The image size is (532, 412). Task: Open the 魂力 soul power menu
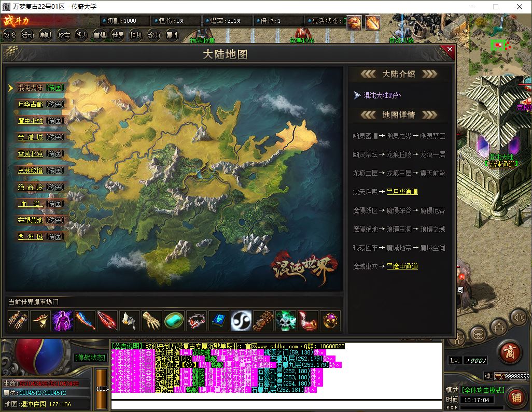pos(154,35)
